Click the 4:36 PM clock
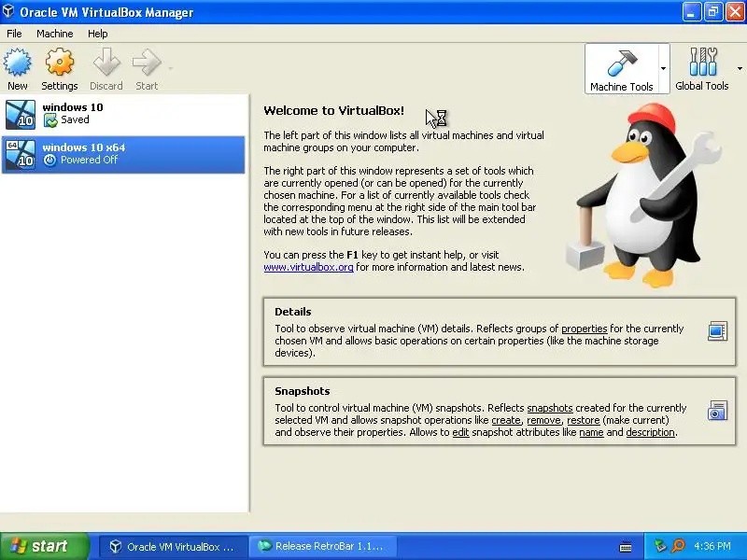 click(x=712, y=546)
